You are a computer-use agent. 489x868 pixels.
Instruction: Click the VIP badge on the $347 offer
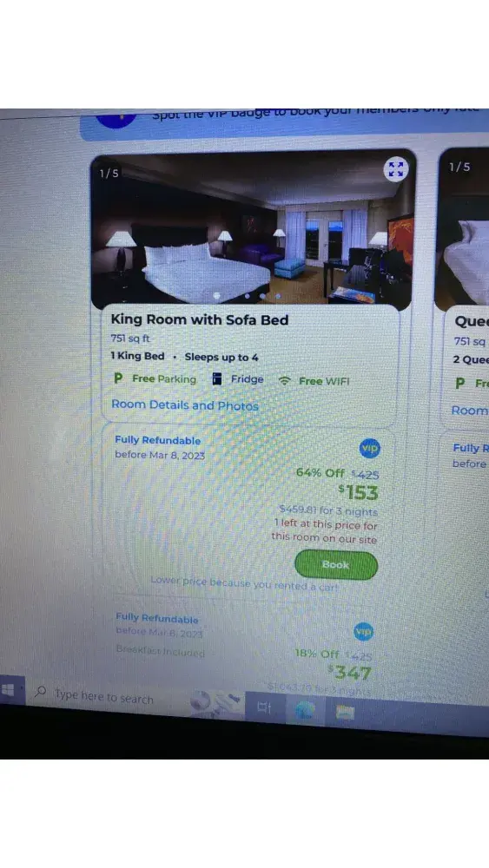click(363, 632)
